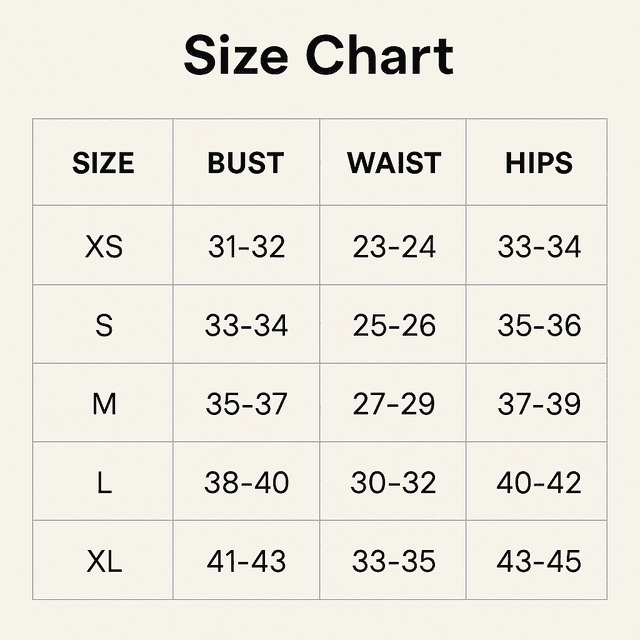This screenshot has height=640, width=640.
Task: Click the XS size cell
Action: tap(104, 247)
